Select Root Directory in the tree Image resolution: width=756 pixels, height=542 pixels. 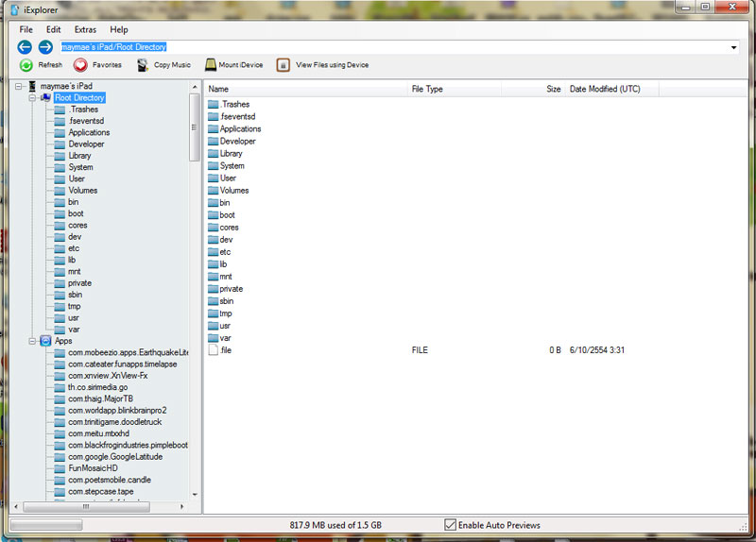pyautogui.click(x=79, y=98)
